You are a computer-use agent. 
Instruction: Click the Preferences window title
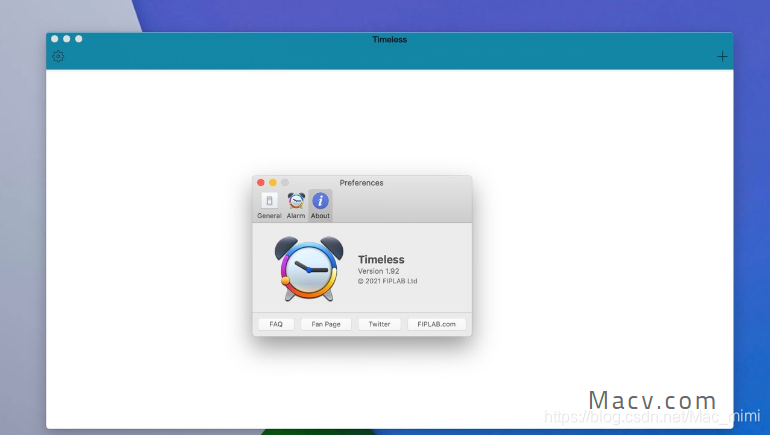tap(361, 183)
